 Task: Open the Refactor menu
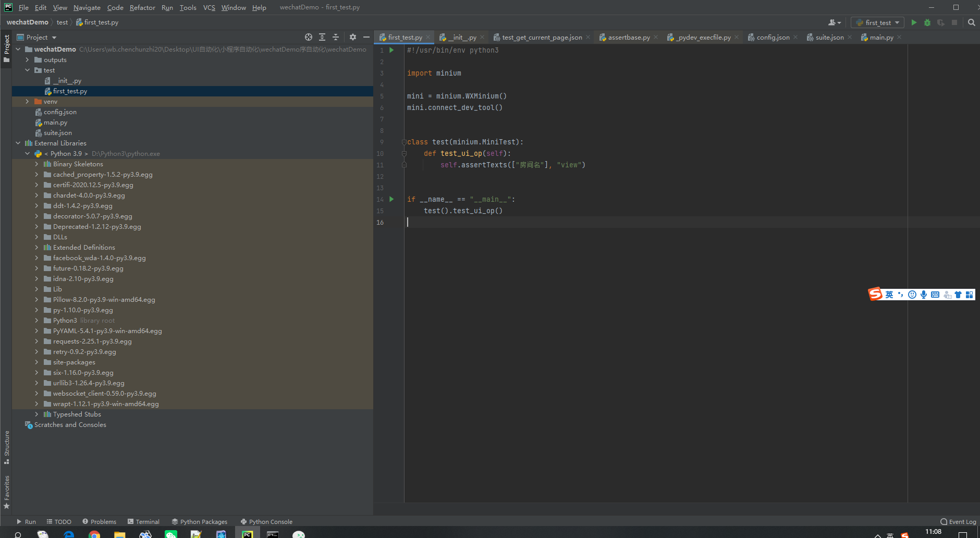[142, 7]
